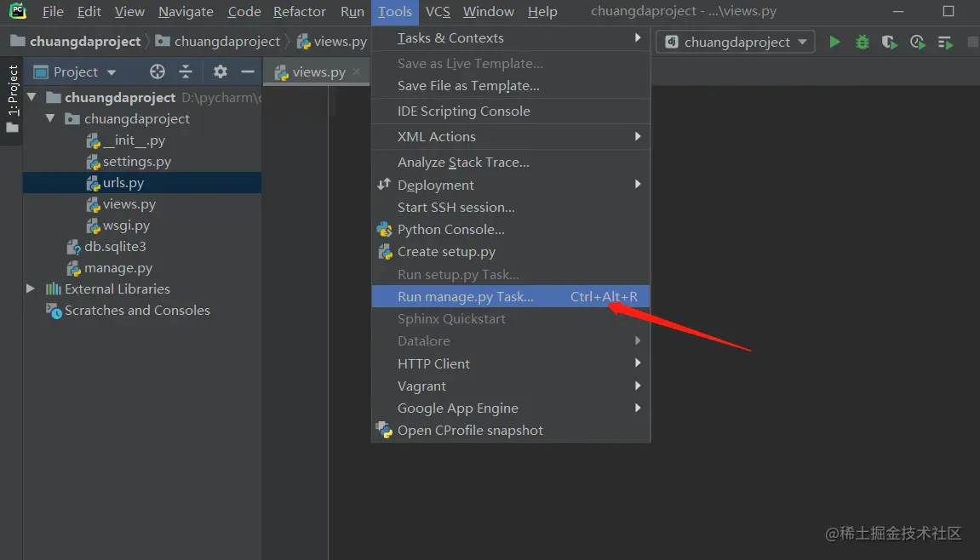Screen dimensions: 980x560
Task: Select the views.py editor tab
Action: click(317, 71)
